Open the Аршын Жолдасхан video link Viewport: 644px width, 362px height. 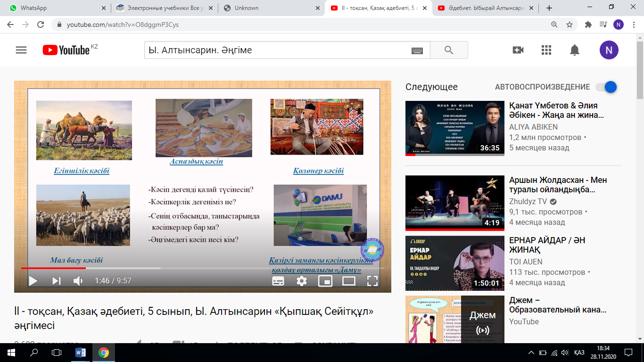click(x=558, y=185)
